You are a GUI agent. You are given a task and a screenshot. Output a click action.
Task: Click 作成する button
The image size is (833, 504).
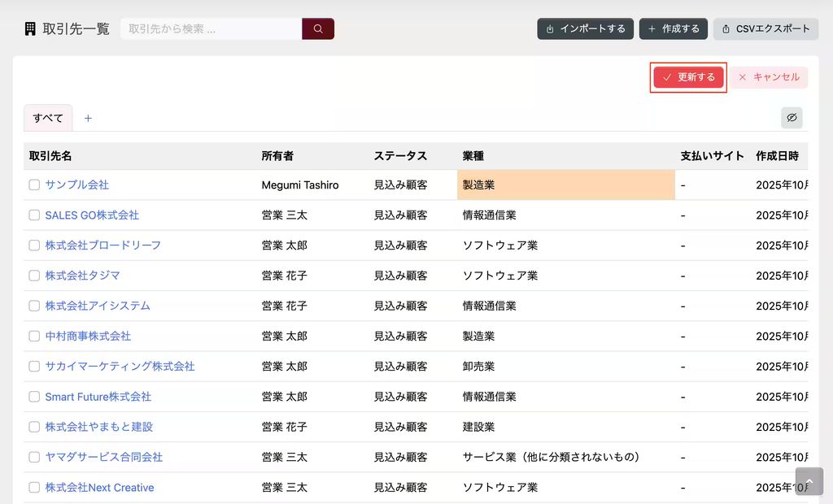(x=673, y=28)
